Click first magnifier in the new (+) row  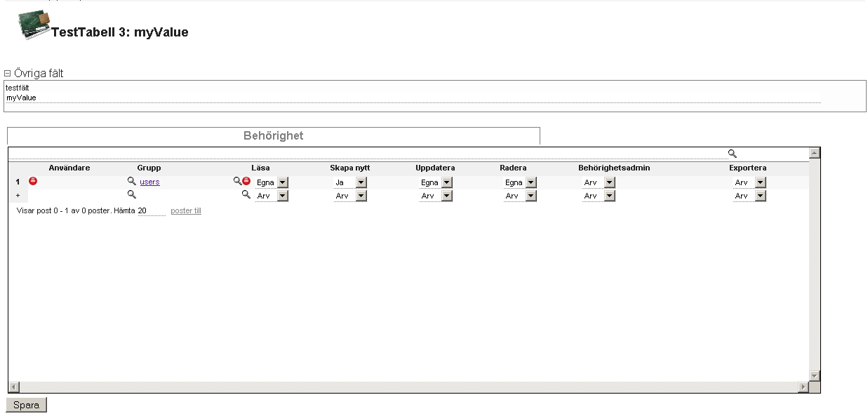[131, 195]
